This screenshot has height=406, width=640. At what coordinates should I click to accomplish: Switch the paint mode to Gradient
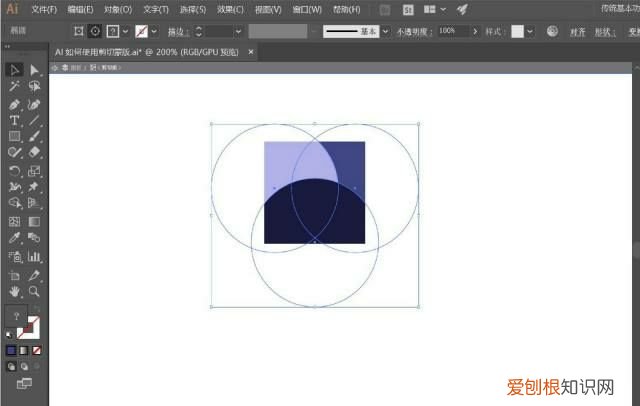pos(25,351)
